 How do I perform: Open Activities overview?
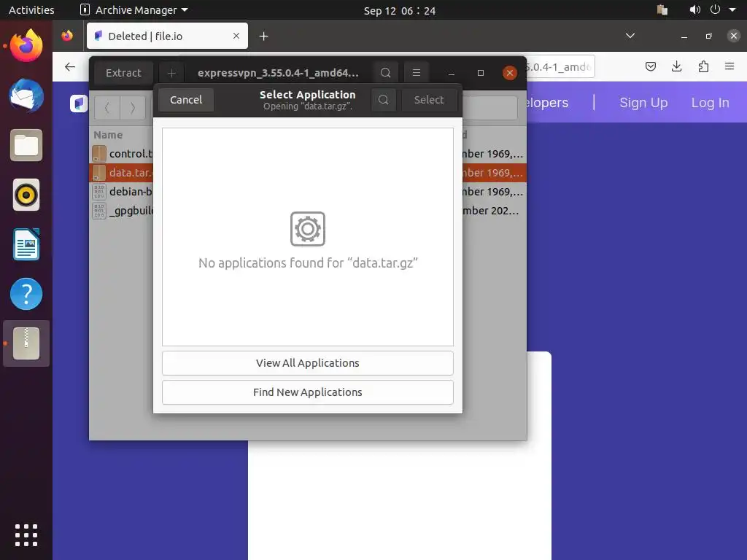click(x=31, y=10)
